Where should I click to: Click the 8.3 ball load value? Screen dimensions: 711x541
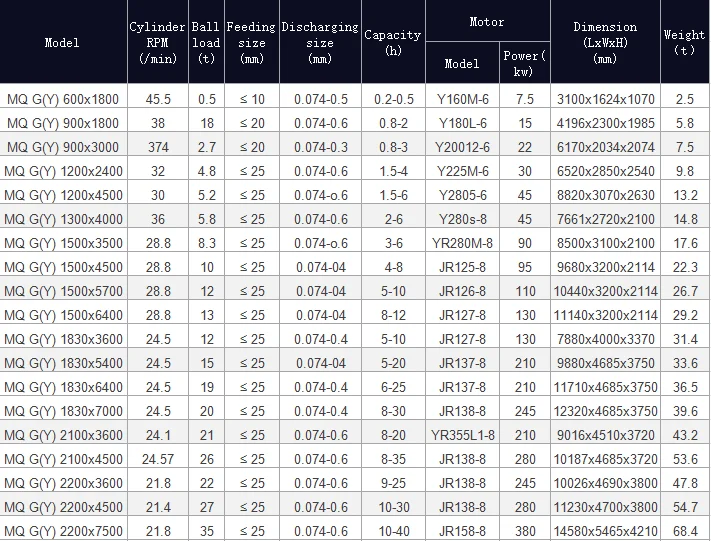[x=206, y=243]
